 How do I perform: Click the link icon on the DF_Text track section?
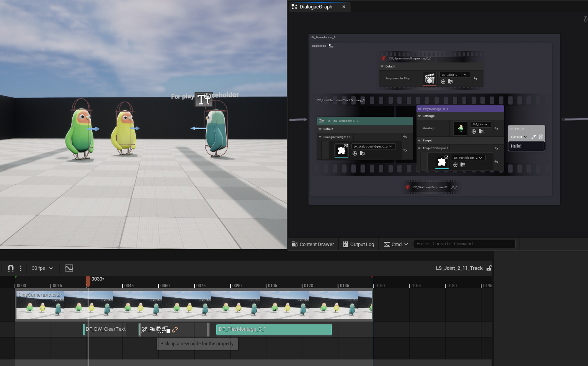pos(175,330)
